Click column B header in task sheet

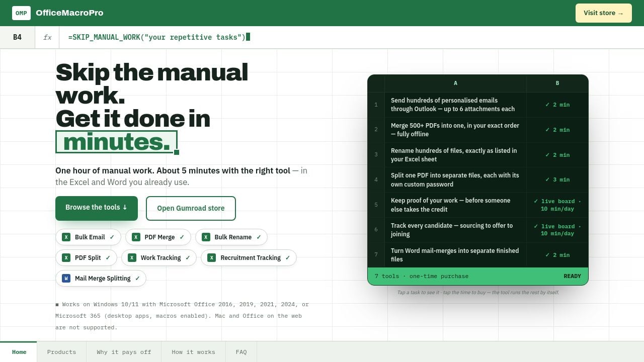click(557, 83)
